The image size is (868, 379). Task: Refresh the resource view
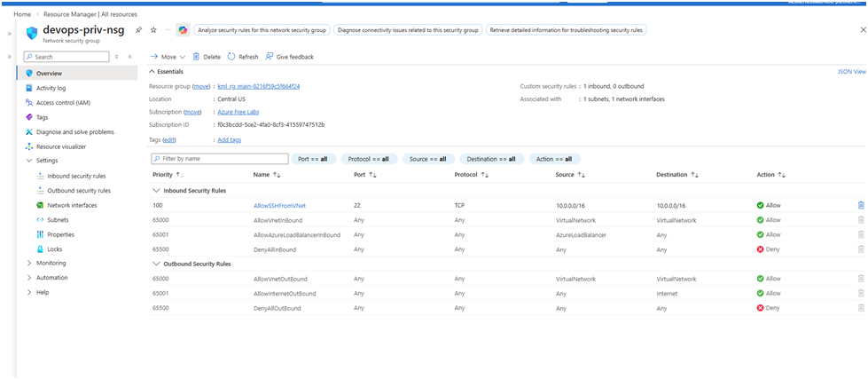[x=243, y=57]
